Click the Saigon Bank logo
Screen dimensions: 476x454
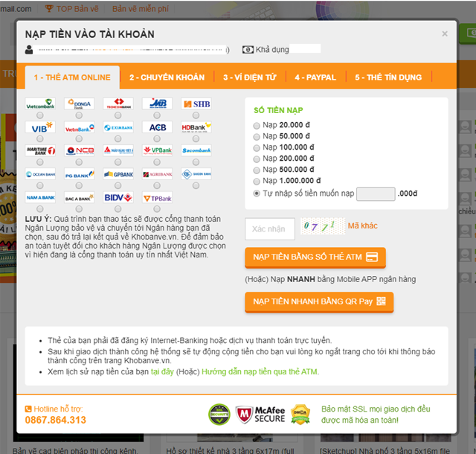(x=196, y=174)
